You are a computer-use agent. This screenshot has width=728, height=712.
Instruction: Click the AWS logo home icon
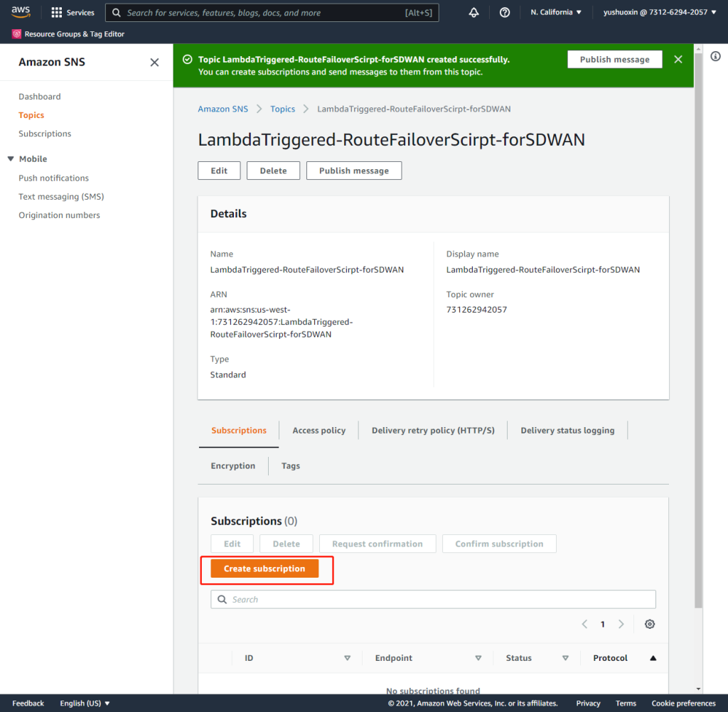point(21,12)
